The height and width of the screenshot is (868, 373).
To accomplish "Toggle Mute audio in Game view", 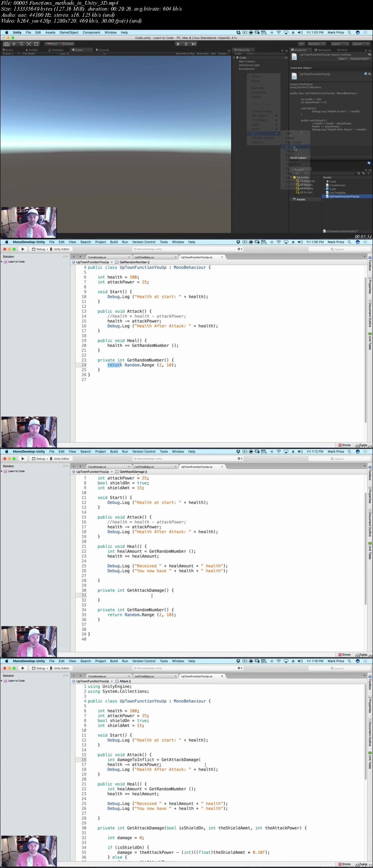I will point(203,54).
